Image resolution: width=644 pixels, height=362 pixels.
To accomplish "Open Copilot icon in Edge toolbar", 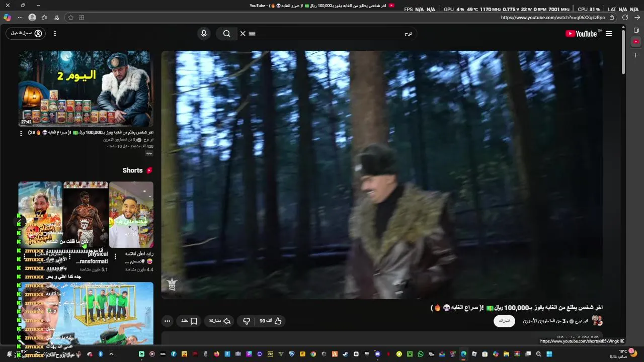I will (7, 17).
